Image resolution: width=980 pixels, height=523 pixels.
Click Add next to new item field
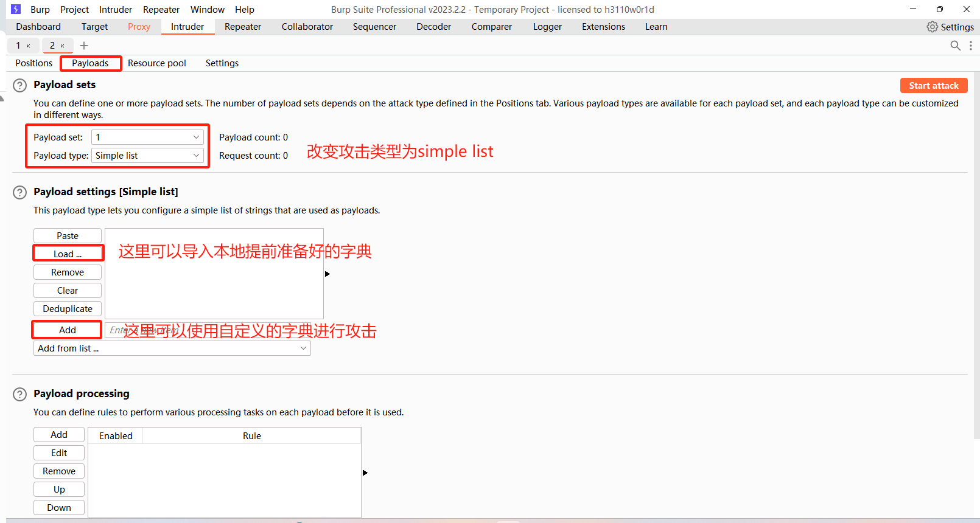tap(68, 330)
